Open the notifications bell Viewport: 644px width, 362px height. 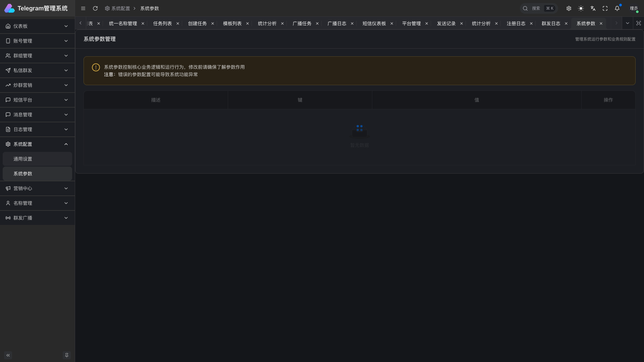(617, 8)
